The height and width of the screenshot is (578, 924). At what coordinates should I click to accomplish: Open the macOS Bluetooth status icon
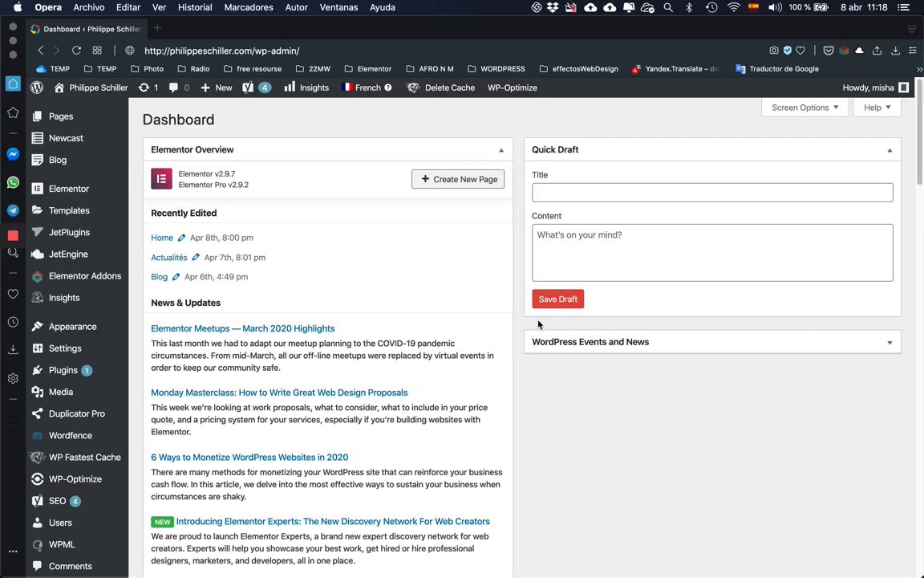(x=689, y=8)
